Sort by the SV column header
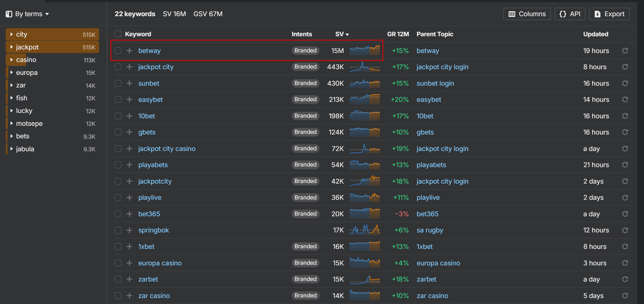Viewport: 644px width, 304px height. coord(342,34)
